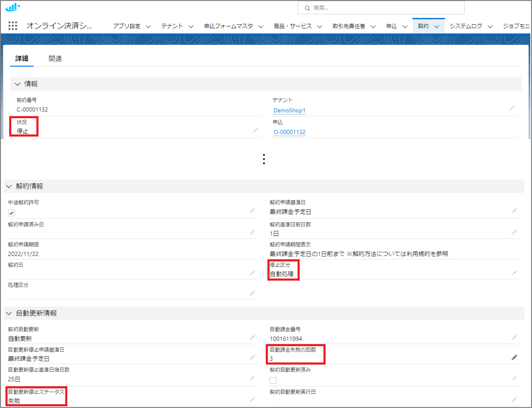
Task: Collapse the 自動更新情報 section
Action: (x=9, y=313)
